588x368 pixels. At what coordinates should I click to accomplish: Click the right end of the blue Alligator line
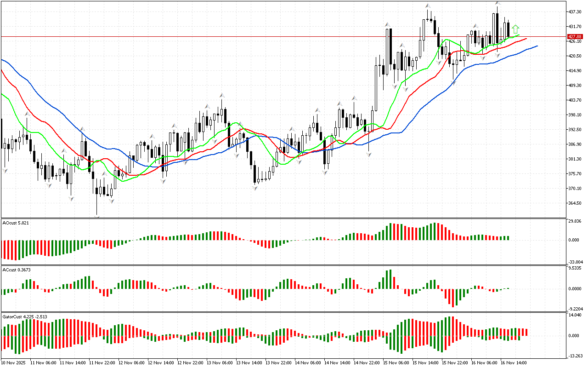[x=537, y=46]
